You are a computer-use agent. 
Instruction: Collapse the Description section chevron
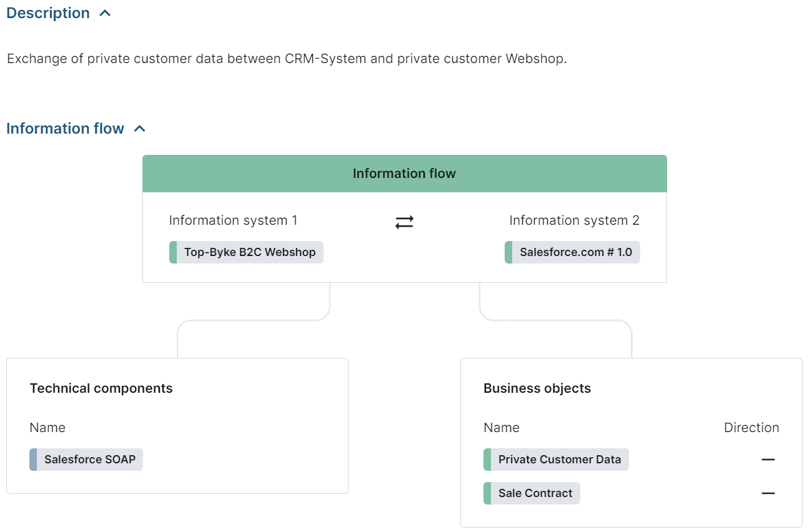pyautogui.click(x=105, y=13)
